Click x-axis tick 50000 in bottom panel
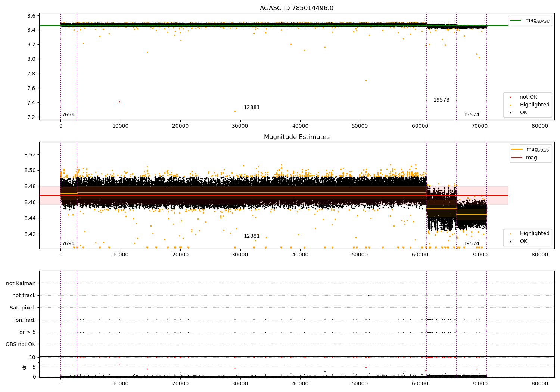The height and width of the screenshot is (392, 560). [360, 383]
